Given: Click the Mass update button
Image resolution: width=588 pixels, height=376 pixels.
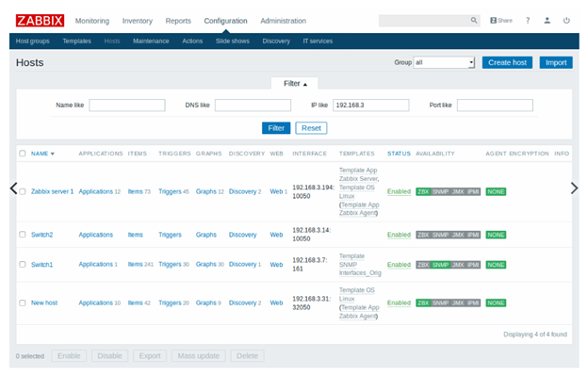Looking at the screenshot, I should coord(199,356).
